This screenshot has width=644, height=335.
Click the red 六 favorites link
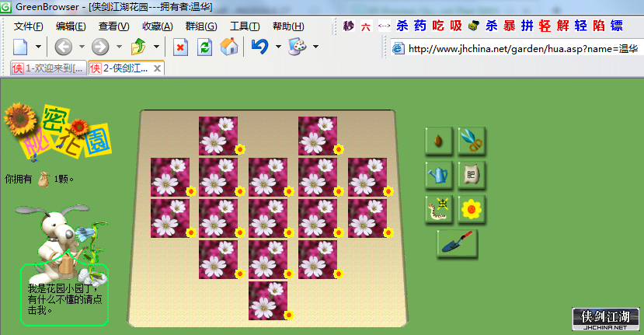tap(366, 26)
